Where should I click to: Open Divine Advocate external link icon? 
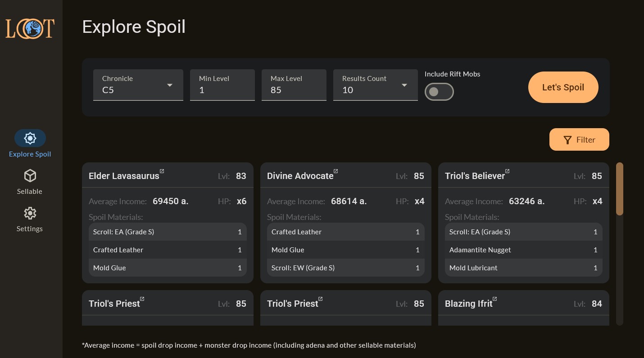click(336, 171)
